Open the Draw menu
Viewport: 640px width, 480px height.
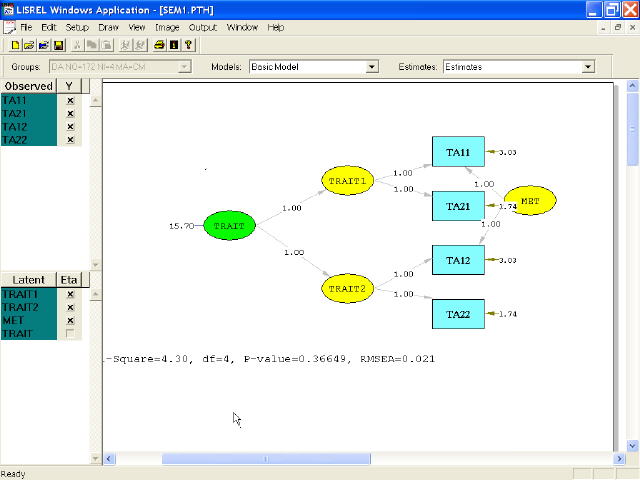tap(108, 27)
